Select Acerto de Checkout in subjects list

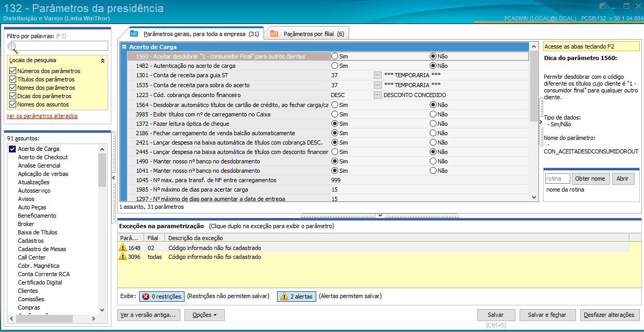pyautogui.click(x=43, y=157)
